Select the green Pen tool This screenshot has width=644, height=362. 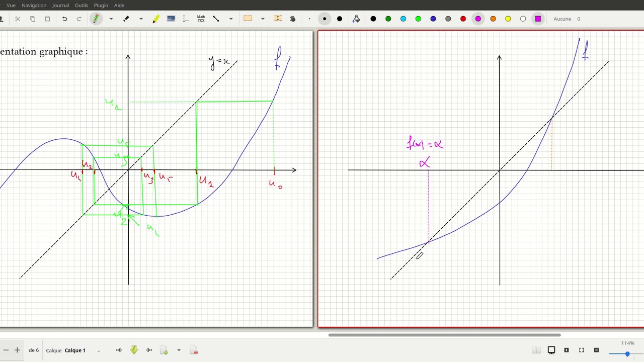click(x=96, y=19)
